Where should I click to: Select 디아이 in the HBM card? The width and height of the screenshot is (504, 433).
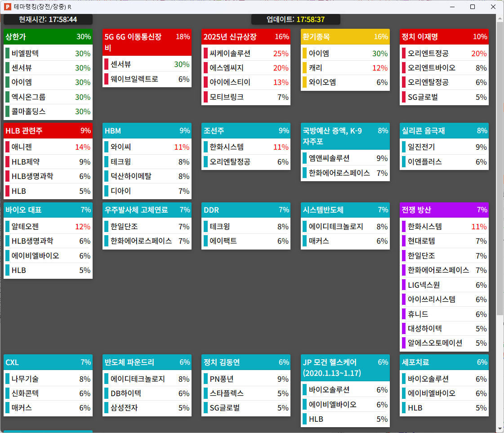click(x=147, y=191)
